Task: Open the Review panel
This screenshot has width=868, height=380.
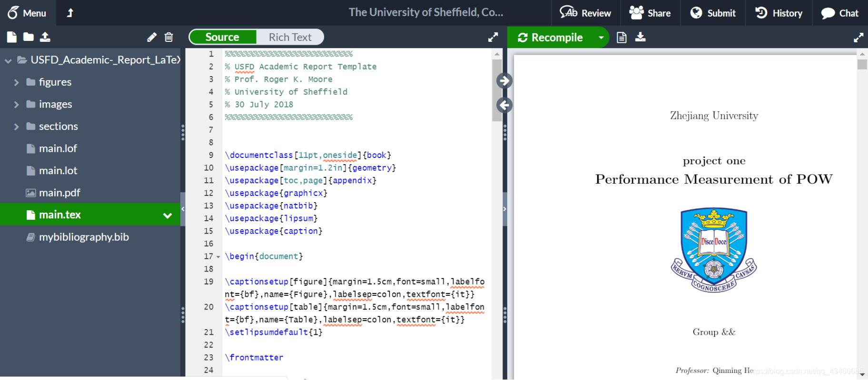Action: 585,13
